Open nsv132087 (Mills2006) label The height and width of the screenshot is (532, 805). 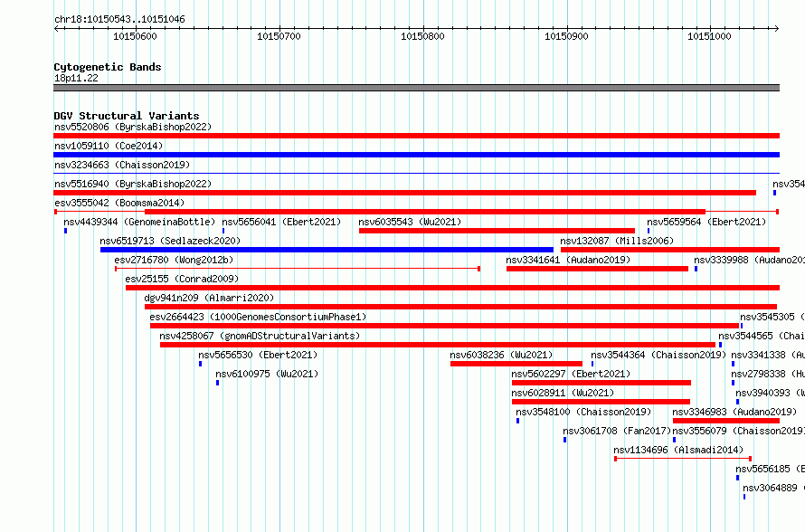(617, 241)
